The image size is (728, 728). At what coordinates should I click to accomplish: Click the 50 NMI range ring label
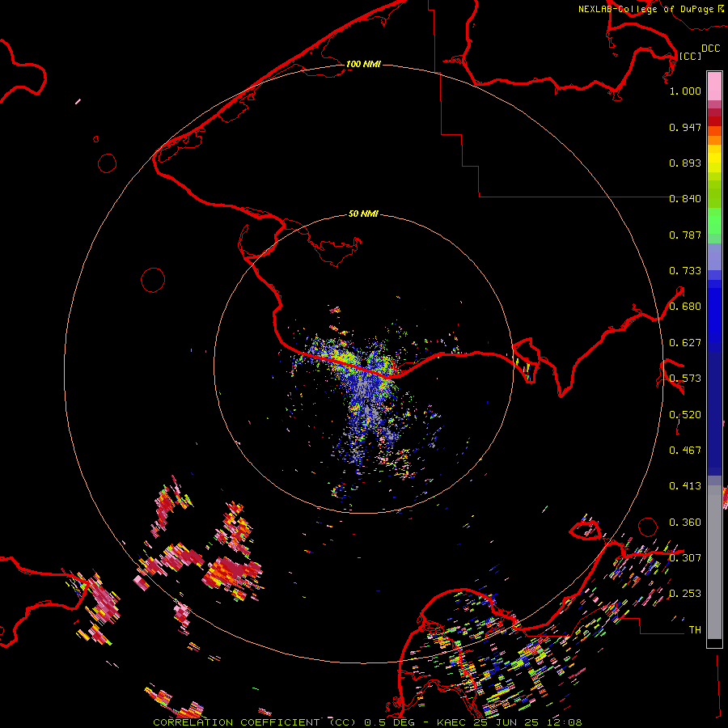tap(363, 214)
